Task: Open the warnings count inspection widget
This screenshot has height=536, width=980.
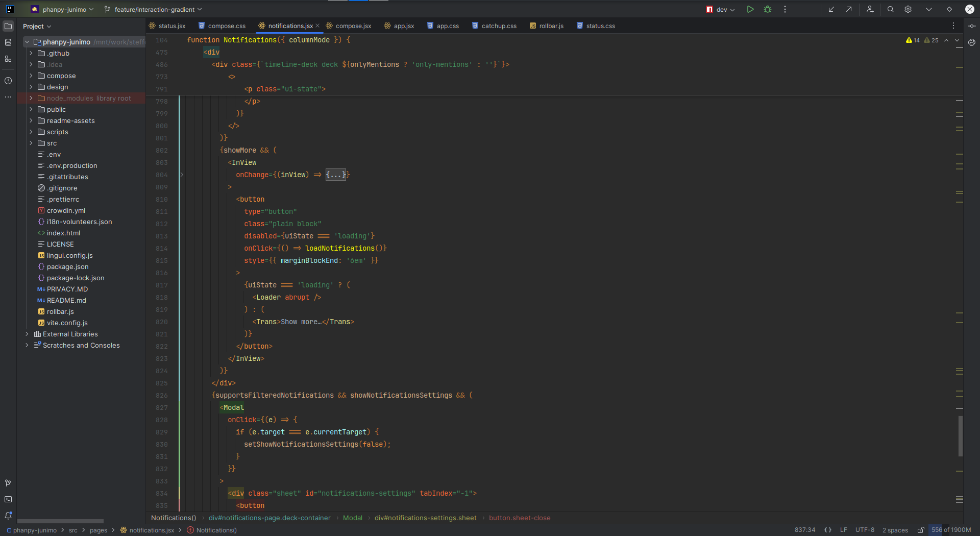Action: click(x=922, y=40)
